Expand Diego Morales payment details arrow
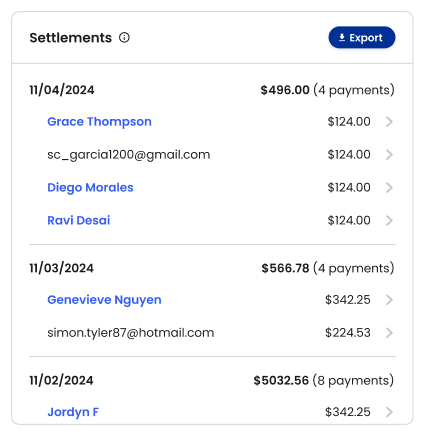This screenshot has height=436, width=425. pyautogui.click(x=389, y=188)
